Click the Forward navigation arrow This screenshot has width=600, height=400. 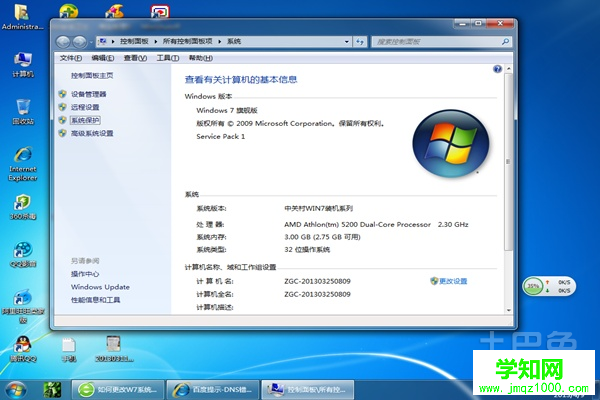79,42
